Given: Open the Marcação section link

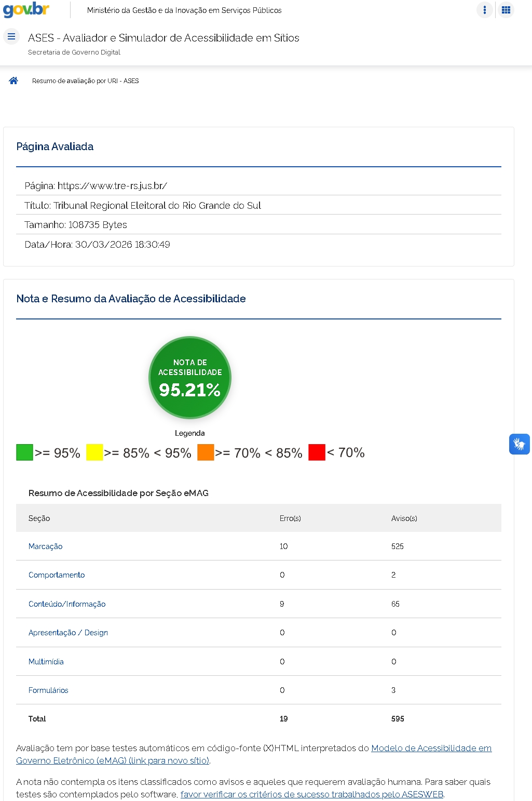Looking at the screenshot, I should click(46, 546).
